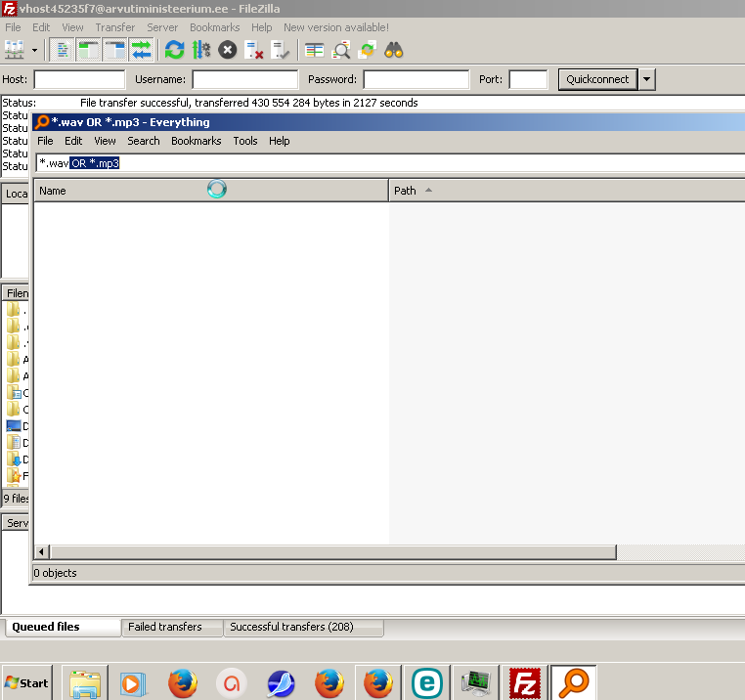
Task: Click left arrow of horizontal scrollbar
Action: (x=41, y=551)
